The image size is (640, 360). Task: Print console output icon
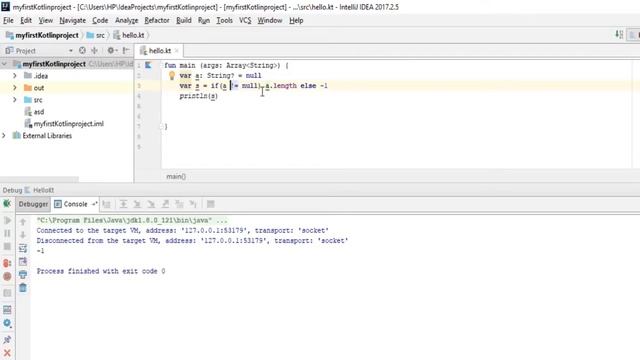(x=23, y=275)
